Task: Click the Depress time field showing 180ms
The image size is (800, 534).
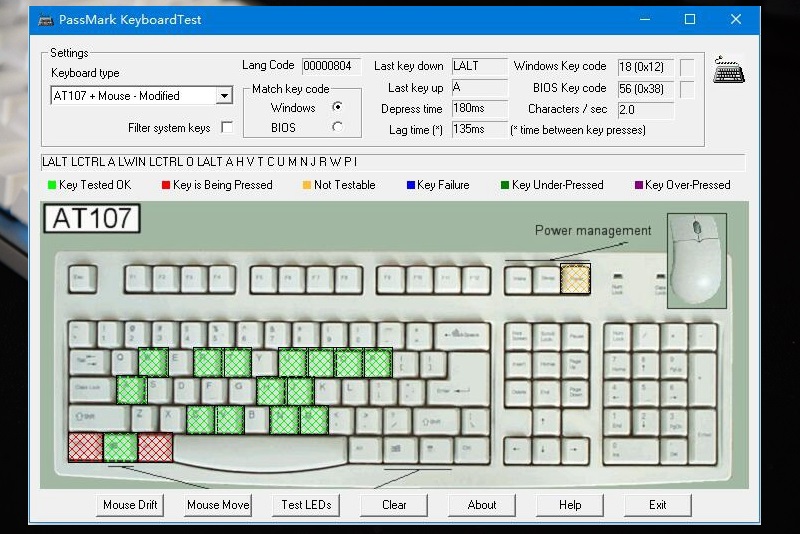Action: pyautogui.click(x=480, y=108)
